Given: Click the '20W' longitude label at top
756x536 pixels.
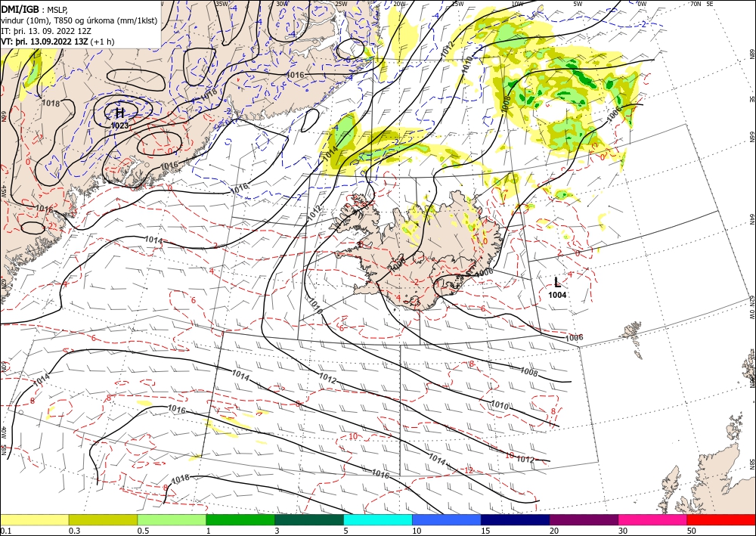Looking at the screenshot, I should (399, 3).
